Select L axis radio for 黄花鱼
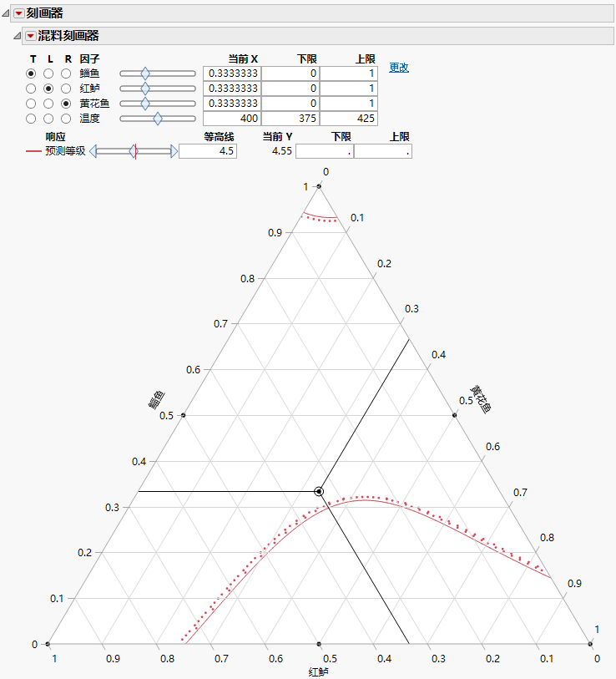 pos(48,104)
